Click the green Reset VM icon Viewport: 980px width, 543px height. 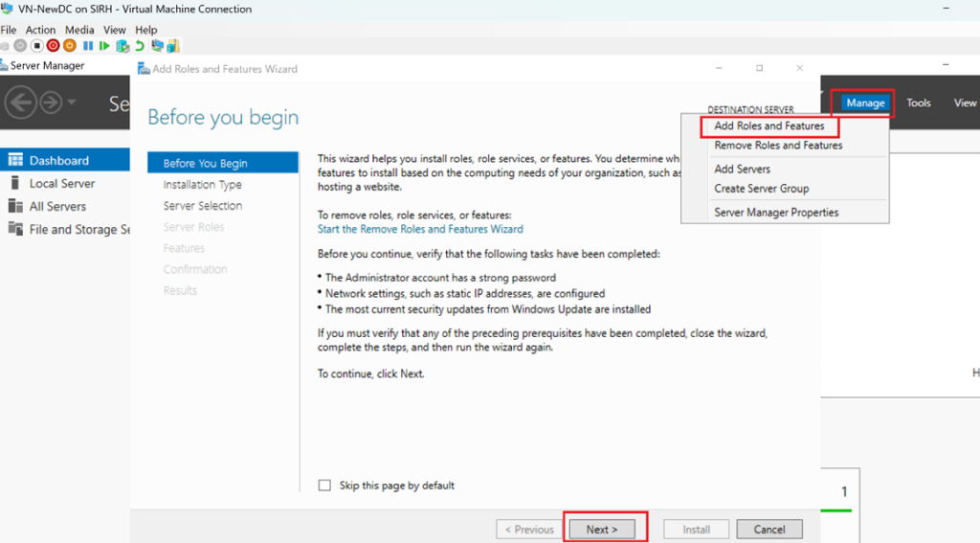coord(104,46)
